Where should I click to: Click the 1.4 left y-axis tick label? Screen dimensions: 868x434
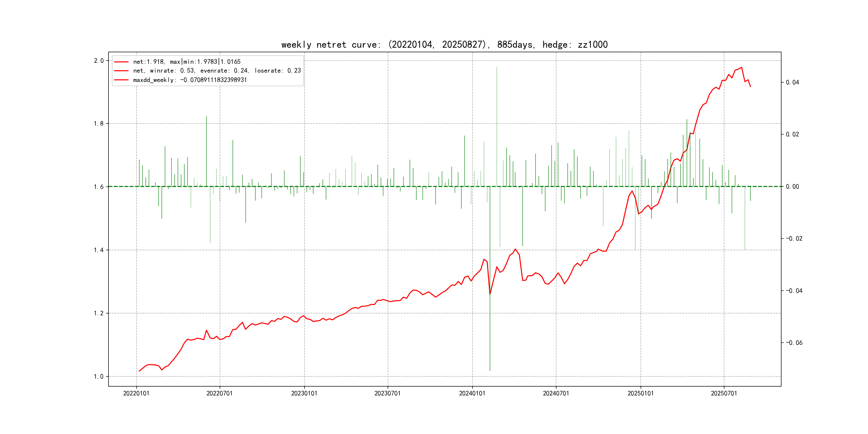coord(99,250)
